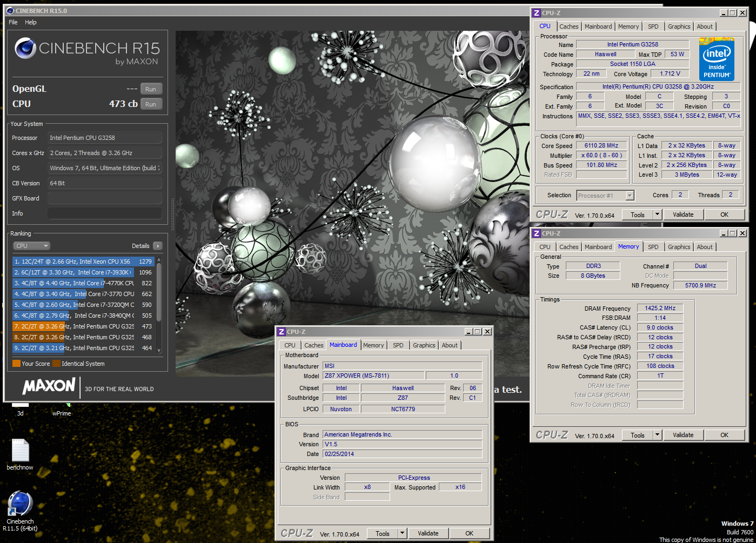Open Tools dropdown arrow in Memory CPU-Z window

[658, 435]
